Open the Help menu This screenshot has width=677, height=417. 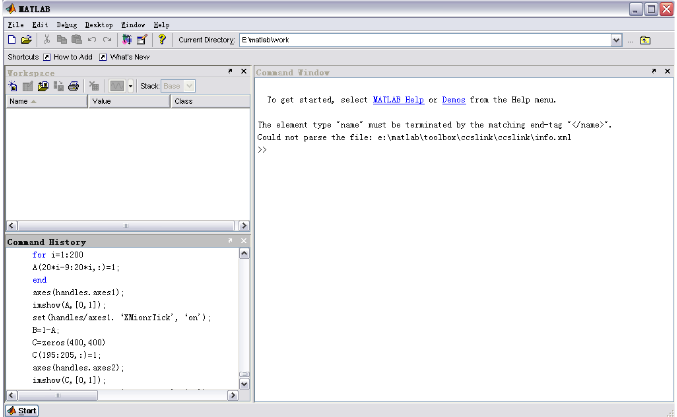(161, 25)
